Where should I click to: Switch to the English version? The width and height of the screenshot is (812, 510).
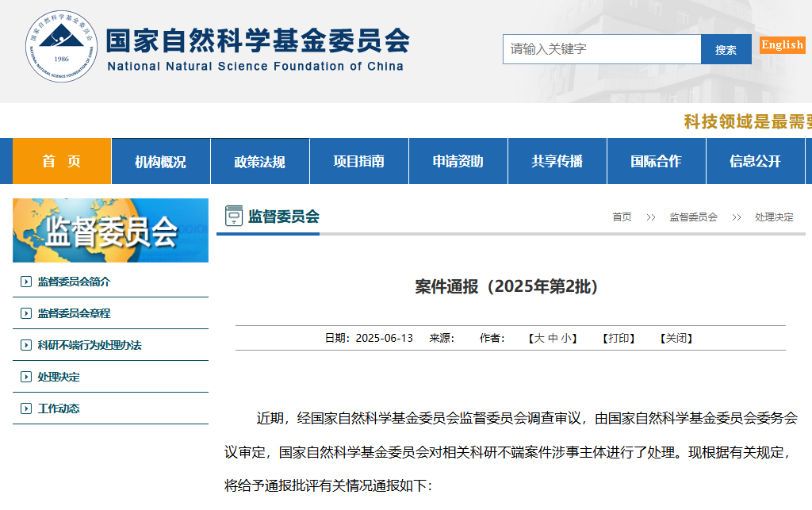click(782, 45)
